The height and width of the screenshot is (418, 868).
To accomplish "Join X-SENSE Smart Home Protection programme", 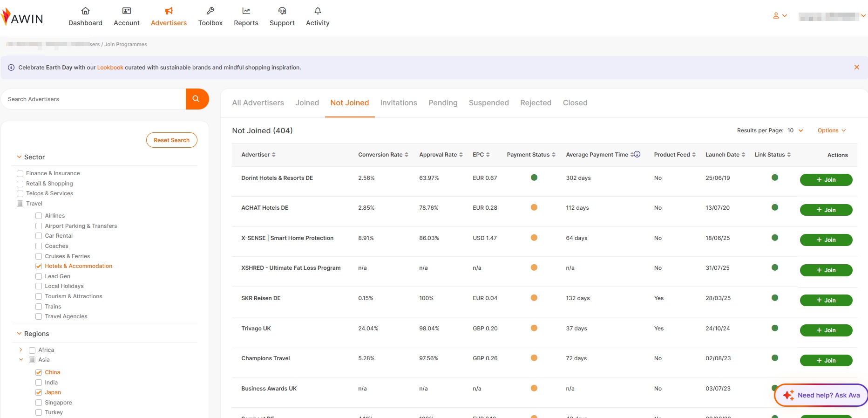I will point(826,240).
